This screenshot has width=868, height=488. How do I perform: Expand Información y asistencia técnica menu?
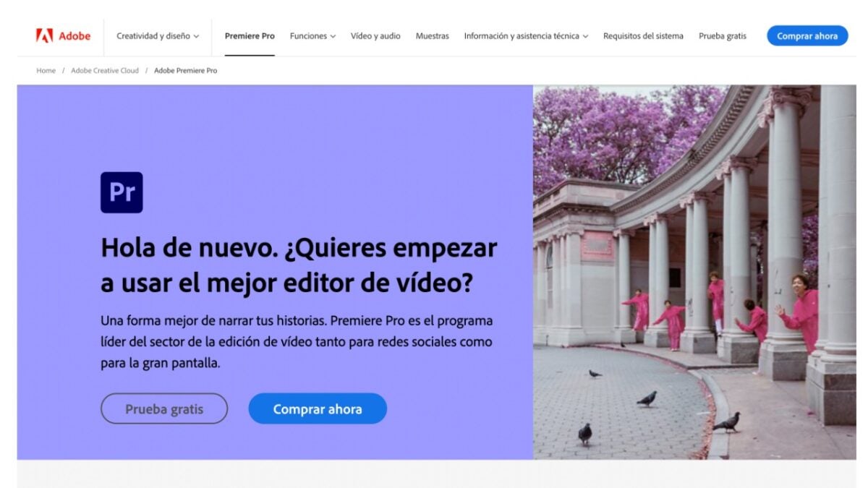click(526, 36)
